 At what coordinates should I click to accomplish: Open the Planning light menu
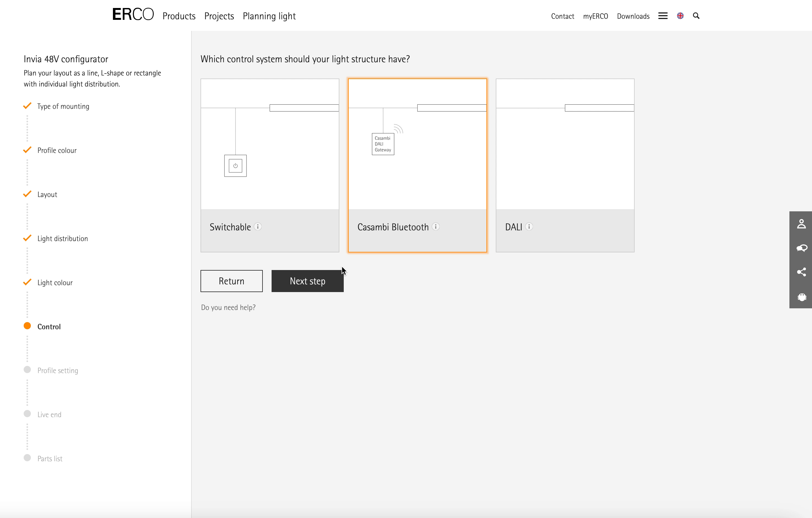point(269,16)
